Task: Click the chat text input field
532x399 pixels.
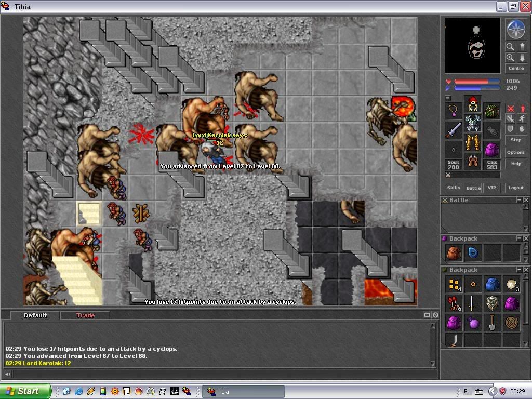Action: [x=224, y=374]
